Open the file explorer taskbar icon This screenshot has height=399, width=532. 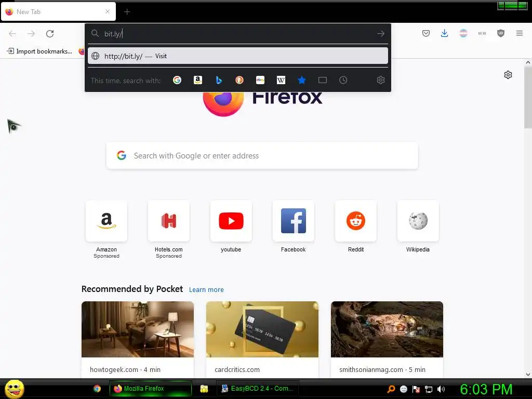tap(204, 389)
